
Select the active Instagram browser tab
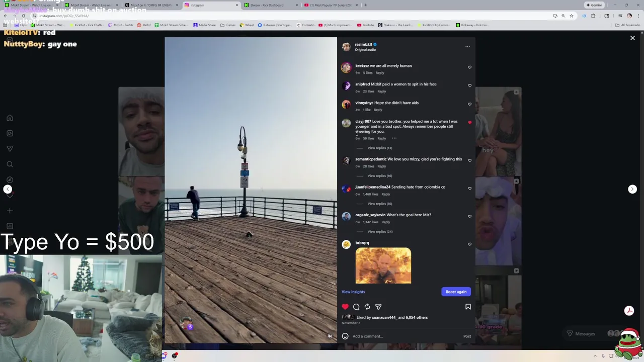(x=211, y=5)
